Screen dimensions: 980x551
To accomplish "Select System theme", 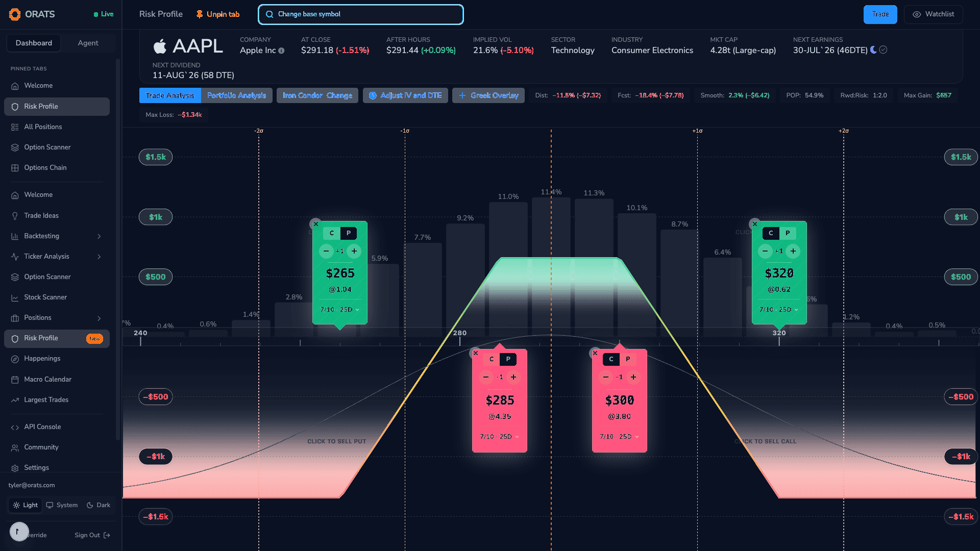I will coord(62,505).
